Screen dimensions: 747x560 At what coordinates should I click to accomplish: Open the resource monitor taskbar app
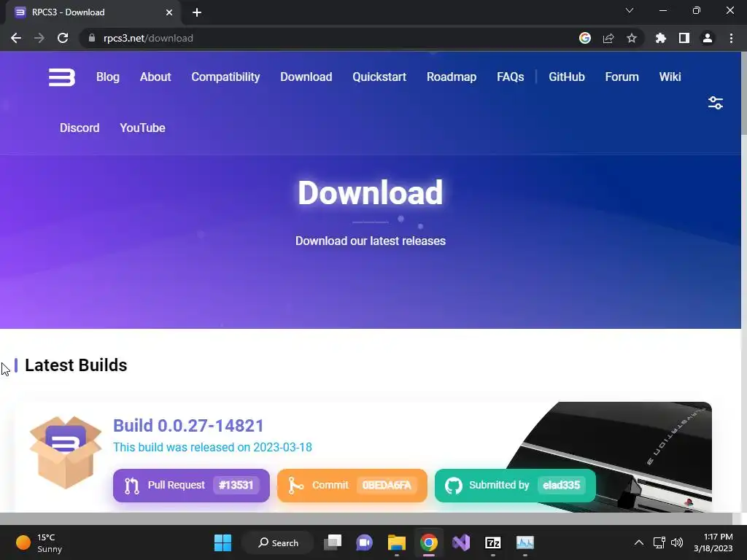point(525,542)
